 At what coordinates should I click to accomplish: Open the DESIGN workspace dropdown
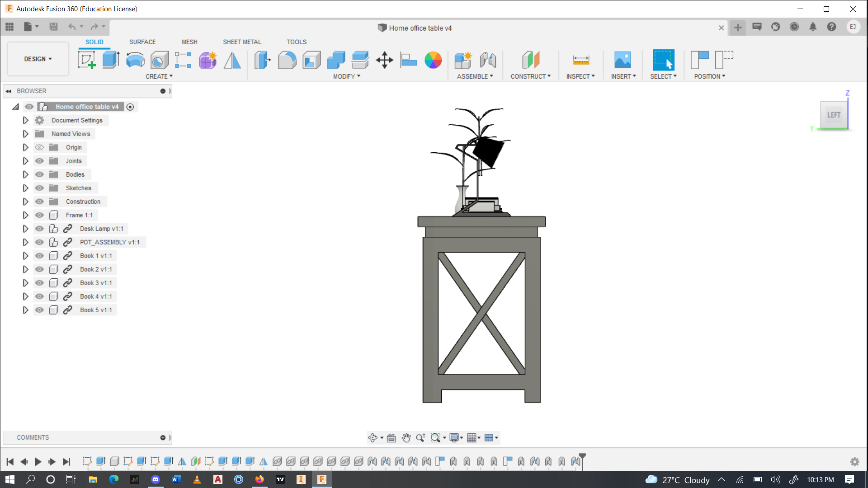[x=38, y=59]
